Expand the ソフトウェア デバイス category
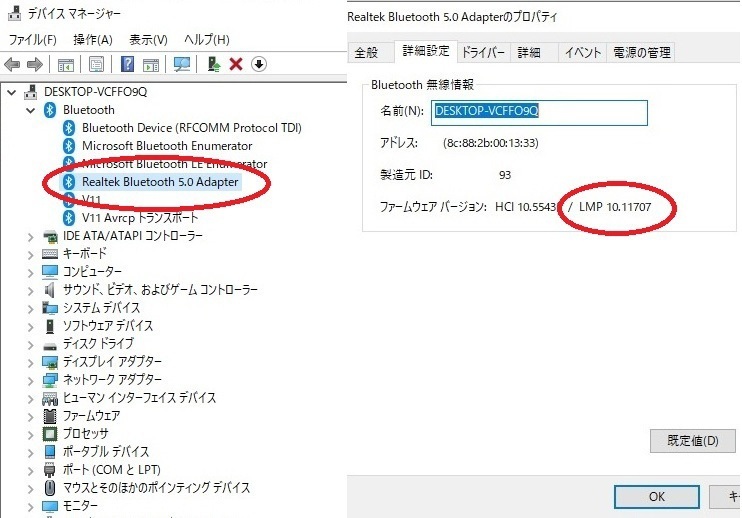Image resolution: width=742 pixels, height=518 pixels. pos(31,326)
